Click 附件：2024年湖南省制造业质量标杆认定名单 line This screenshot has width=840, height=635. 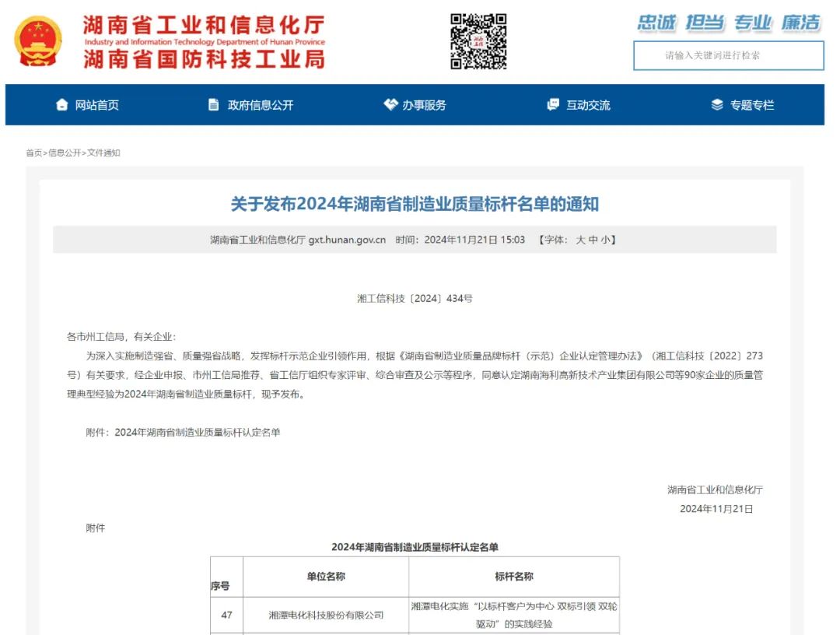click(184, 433)
